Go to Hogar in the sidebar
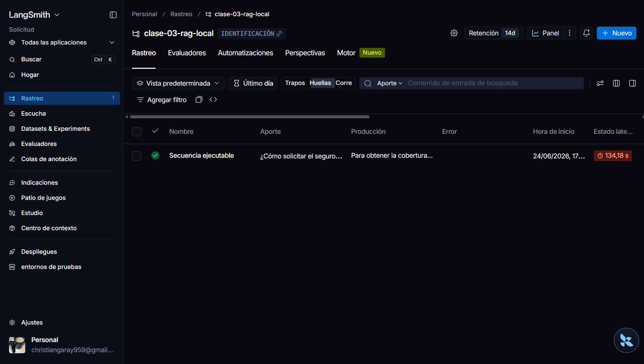The image size is (644, 364). (62, 75)
